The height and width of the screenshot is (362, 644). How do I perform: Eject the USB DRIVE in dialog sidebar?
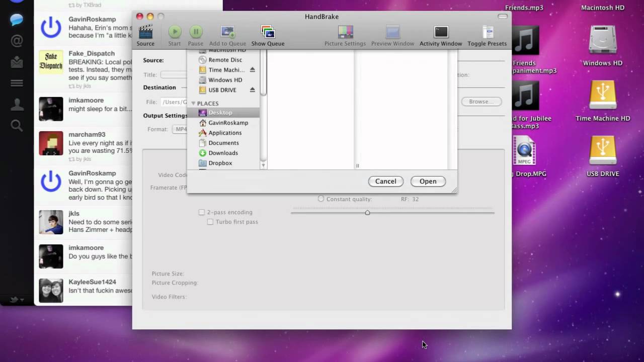pyautogui.click(x=253, y=90)
